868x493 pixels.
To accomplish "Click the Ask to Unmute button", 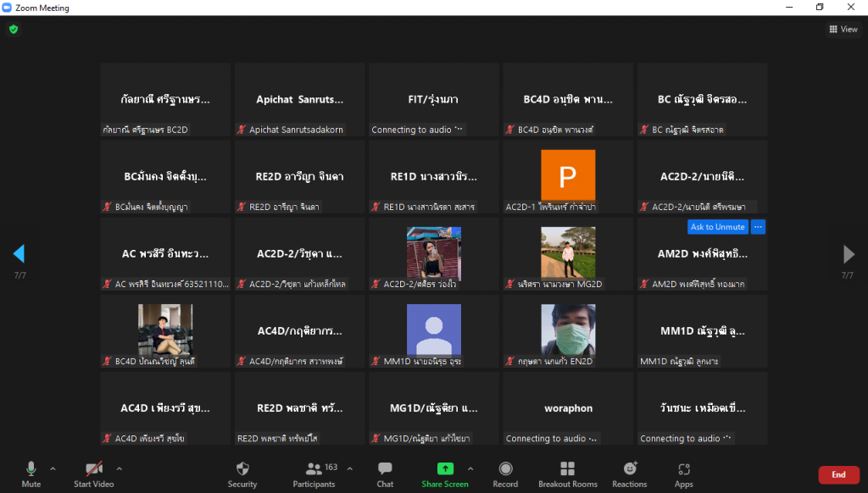I will (717, 227).
